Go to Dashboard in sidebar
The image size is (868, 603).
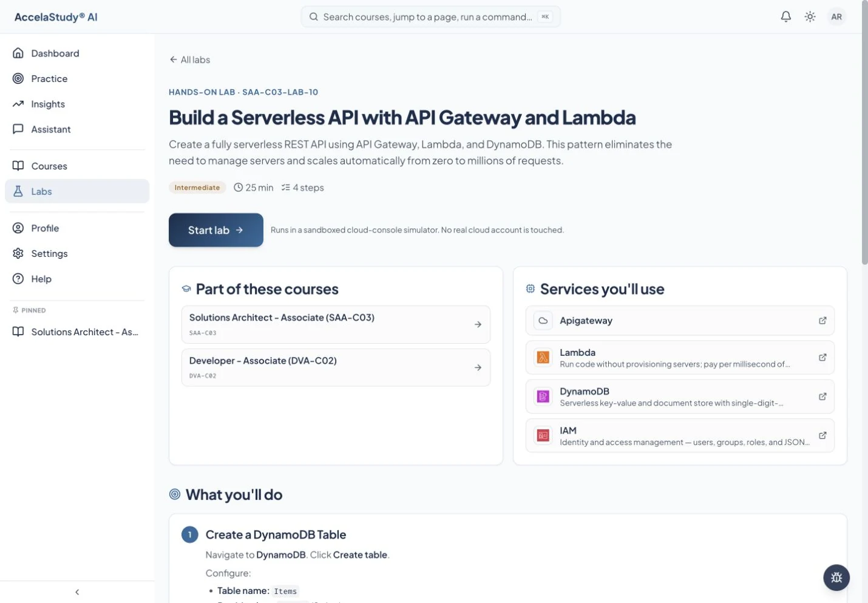pyautogui.click(x=77, y=53)
